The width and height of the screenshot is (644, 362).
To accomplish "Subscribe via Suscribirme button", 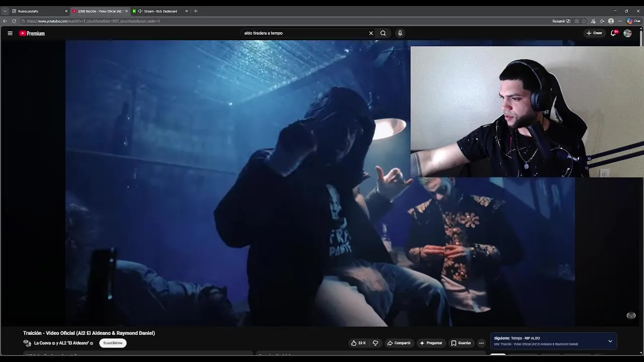I will [113, 343].
